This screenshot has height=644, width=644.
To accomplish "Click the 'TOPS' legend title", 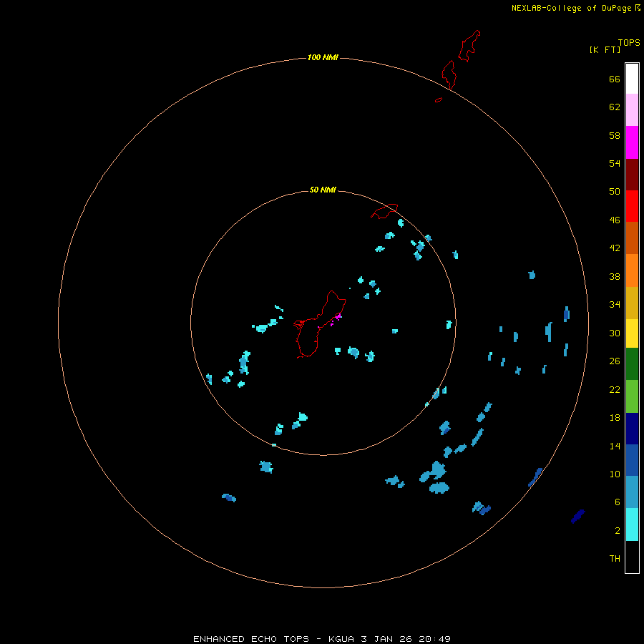I will [629, 42].
